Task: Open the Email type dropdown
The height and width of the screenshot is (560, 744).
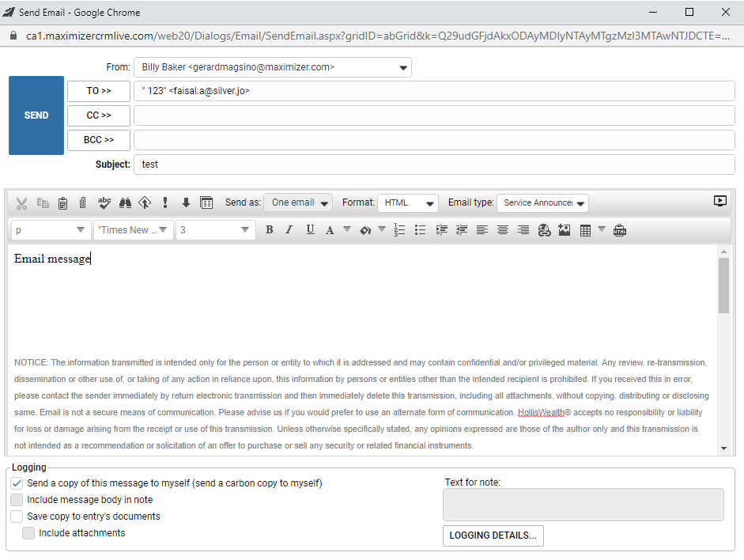Action: pyautogui.click(x=543, y=202)
